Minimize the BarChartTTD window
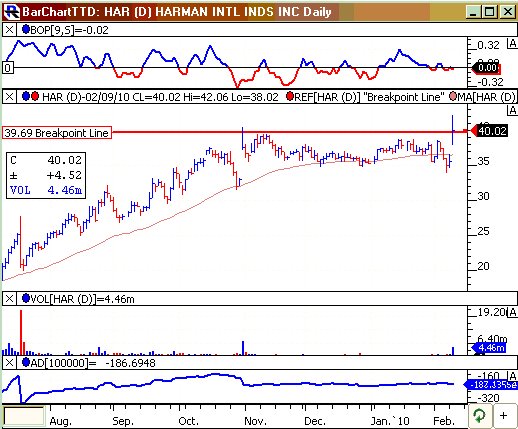Image resolution: width=518 pixels, height=429 pixels. pyautogui.click(x=473, y=12)
